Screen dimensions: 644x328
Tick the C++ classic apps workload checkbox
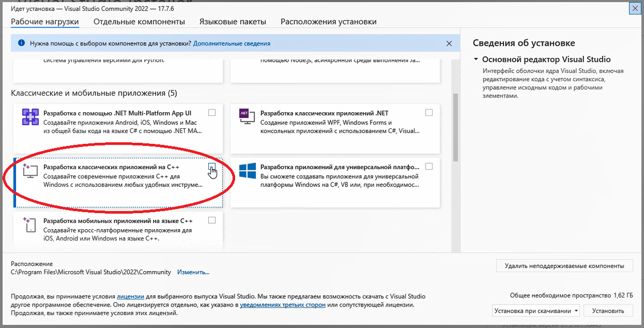click(212, 166)
